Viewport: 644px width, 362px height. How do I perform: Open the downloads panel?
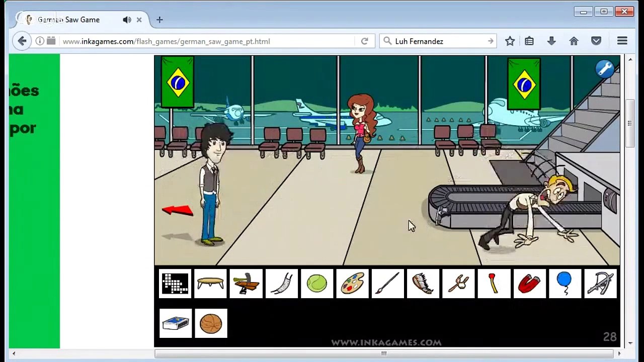(x=551, y=41)
